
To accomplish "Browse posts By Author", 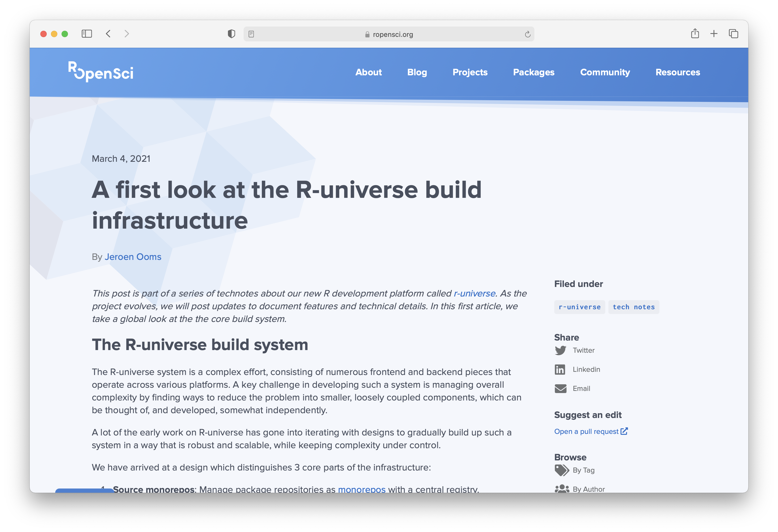I will coord(589,489).
